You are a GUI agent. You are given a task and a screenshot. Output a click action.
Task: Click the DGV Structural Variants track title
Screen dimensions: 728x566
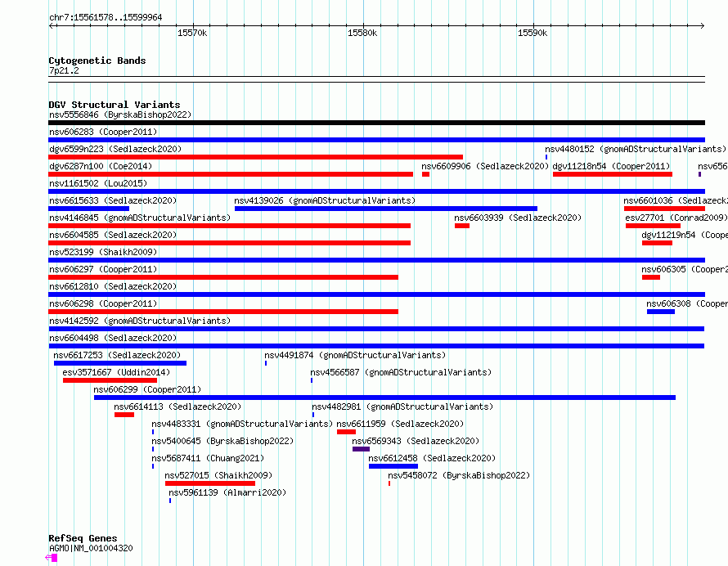(115, 105)
